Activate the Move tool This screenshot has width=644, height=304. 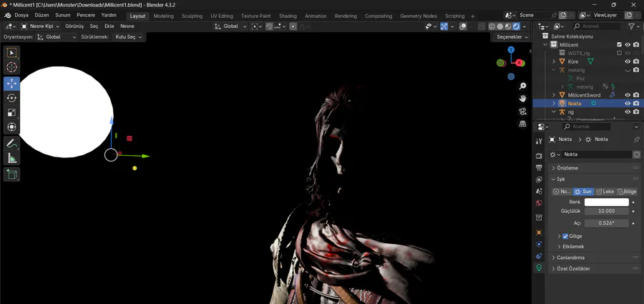tap(12, 84)
